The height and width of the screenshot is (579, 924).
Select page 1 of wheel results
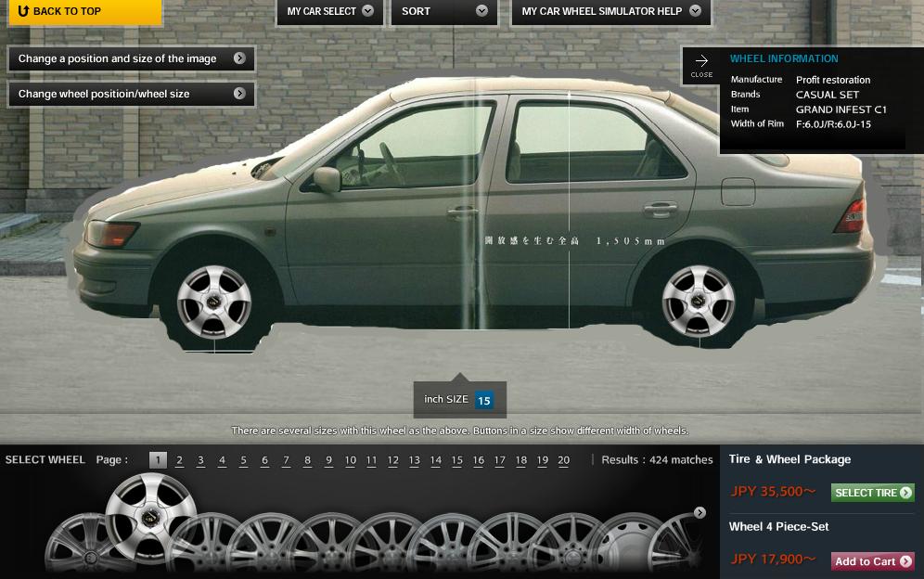[159, 460]
